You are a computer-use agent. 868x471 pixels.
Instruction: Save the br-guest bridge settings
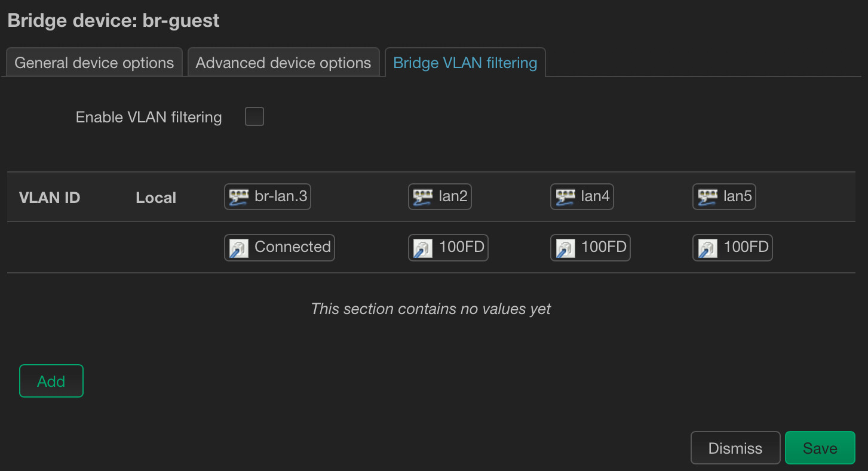pyautogui.click(x=820, y=448)
